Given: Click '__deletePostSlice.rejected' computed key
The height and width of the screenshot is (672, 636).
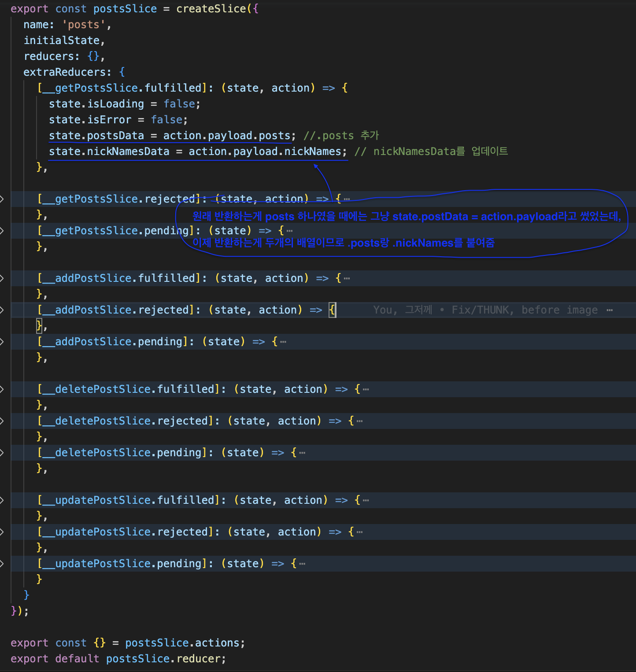Looking at the screenshot, I should pos(125,421).
